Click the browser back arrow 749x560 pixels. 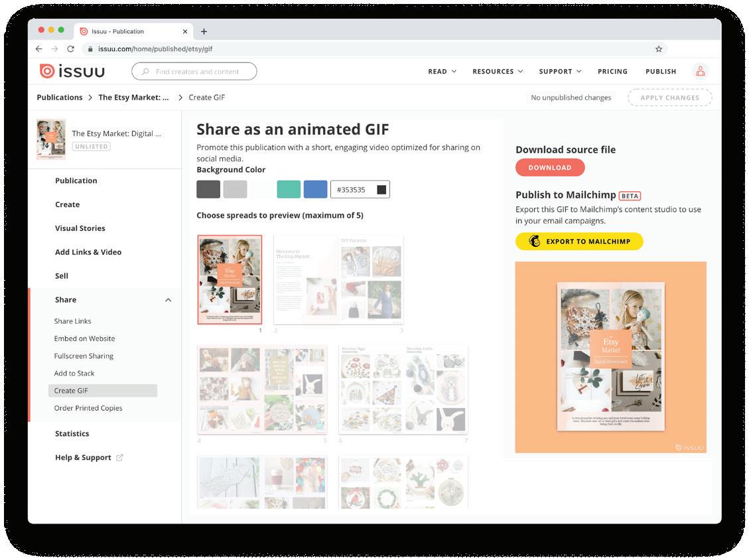point(38,48)
